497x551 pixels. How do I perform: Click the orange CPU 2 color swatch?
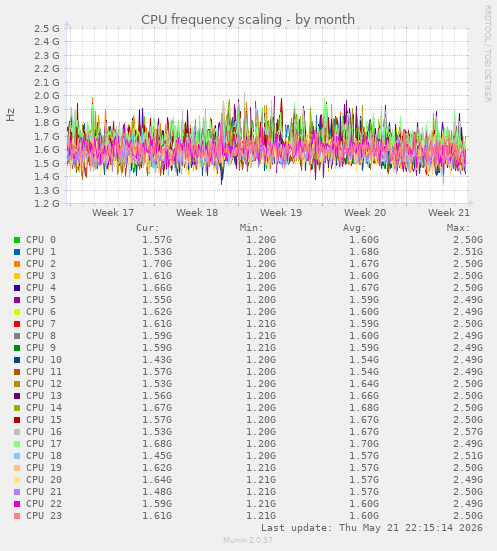17,264
